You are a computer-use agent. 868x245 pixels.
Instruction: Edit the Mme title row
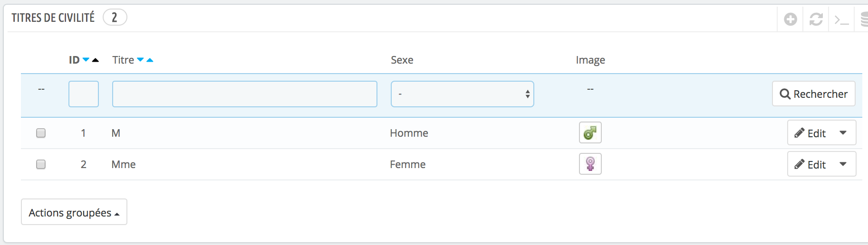[810, 164]
